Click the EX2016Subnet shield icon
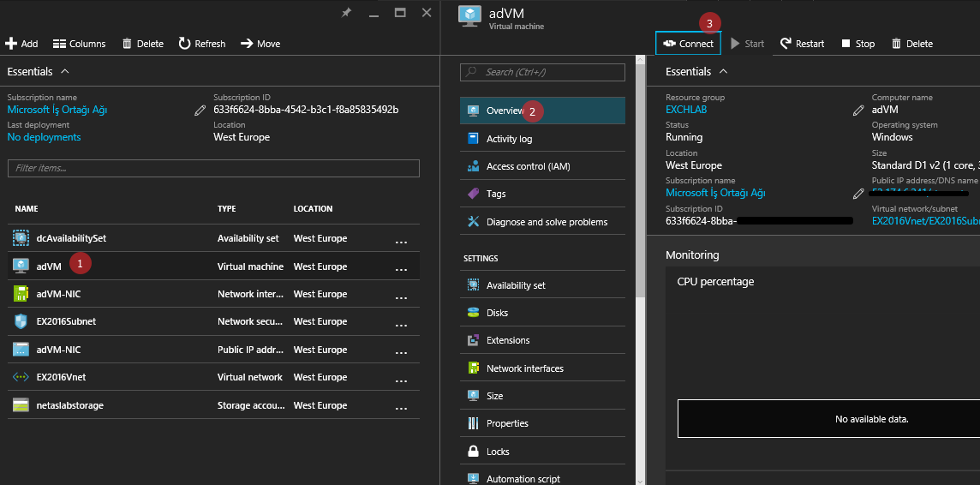Image resolution: width=980 pixels, height=485 pixels. pyautogui.click(x=21, y=321)
